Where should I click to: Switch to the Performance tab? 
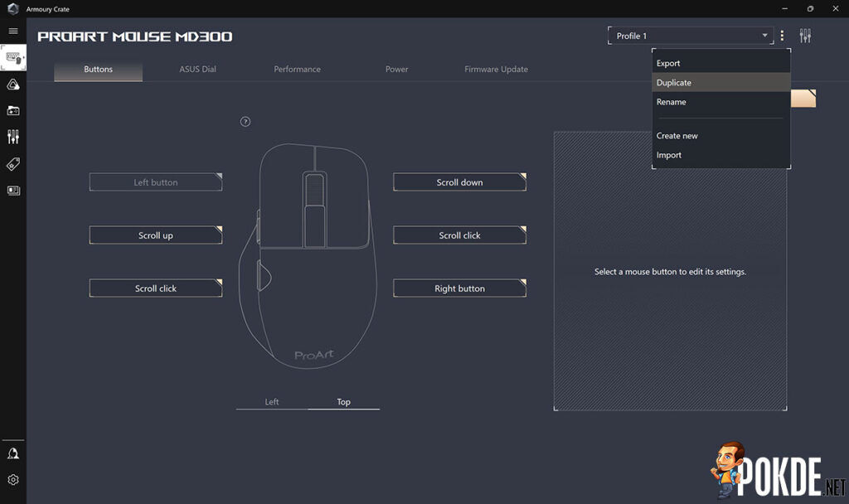pos(298,70)
